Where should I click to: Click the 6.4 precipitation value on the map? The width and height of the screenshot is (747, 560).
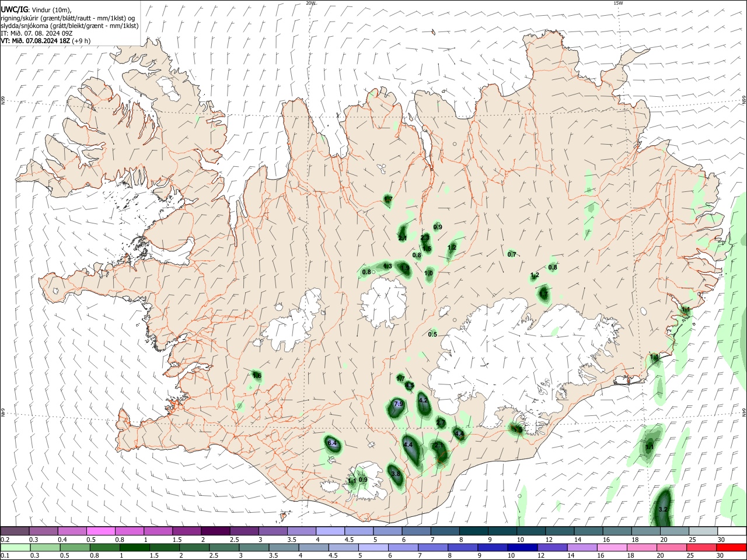333,444
